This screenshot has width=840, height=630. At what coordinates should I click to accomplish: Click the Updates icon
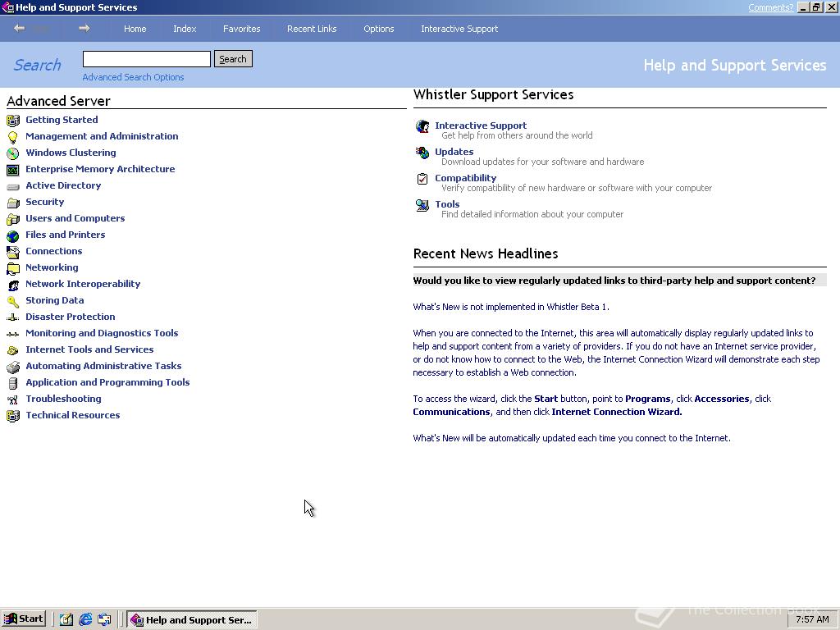[422, 153]
